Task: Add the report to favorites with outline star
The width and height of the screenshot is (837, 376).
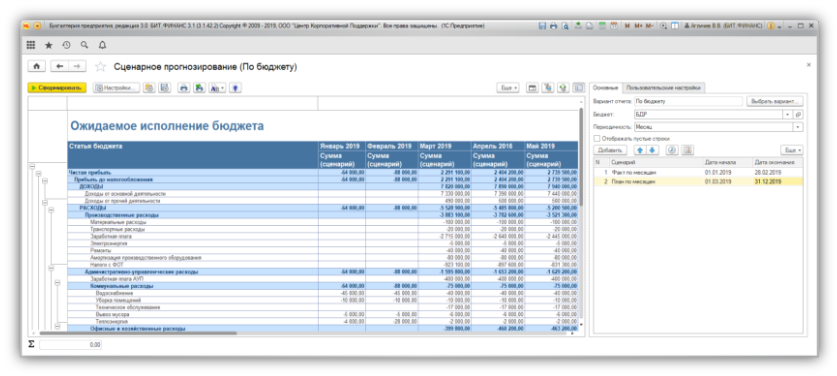Action: coord(100,67)
